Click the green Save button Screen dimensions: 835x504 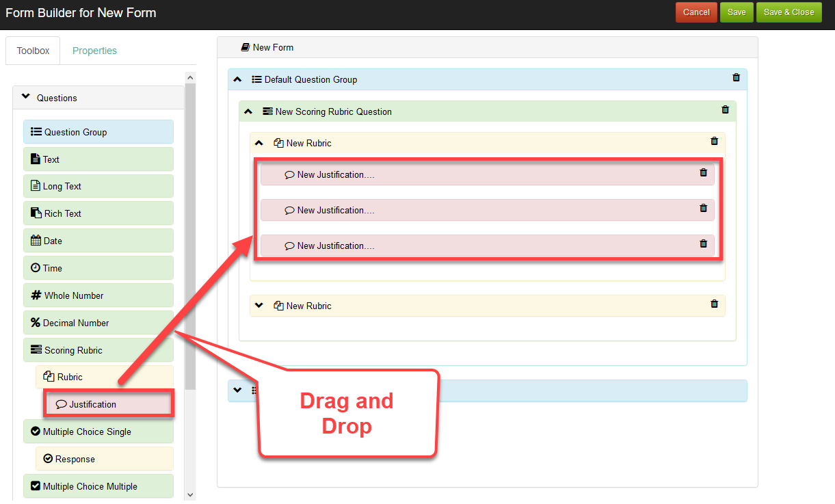(737, 12)
